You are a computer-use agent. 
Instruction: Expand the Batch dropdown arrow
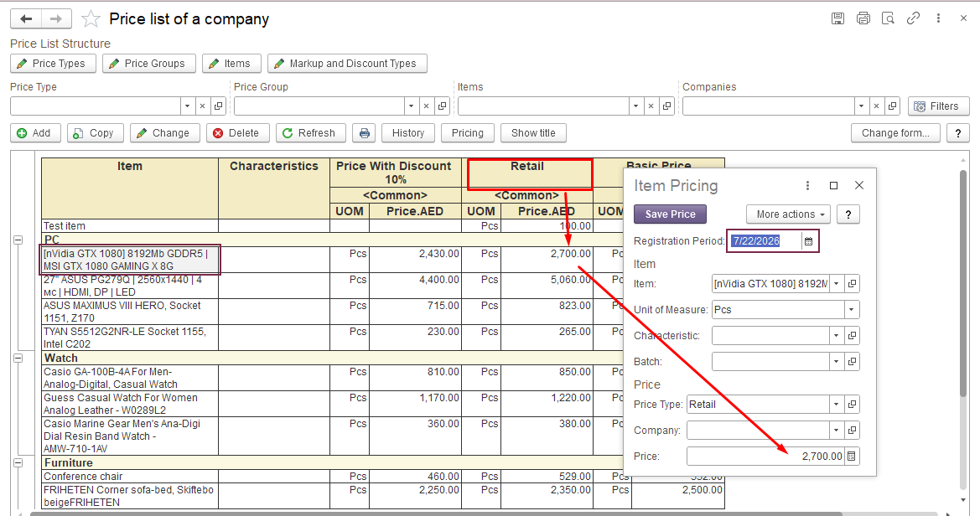[837, 362]
